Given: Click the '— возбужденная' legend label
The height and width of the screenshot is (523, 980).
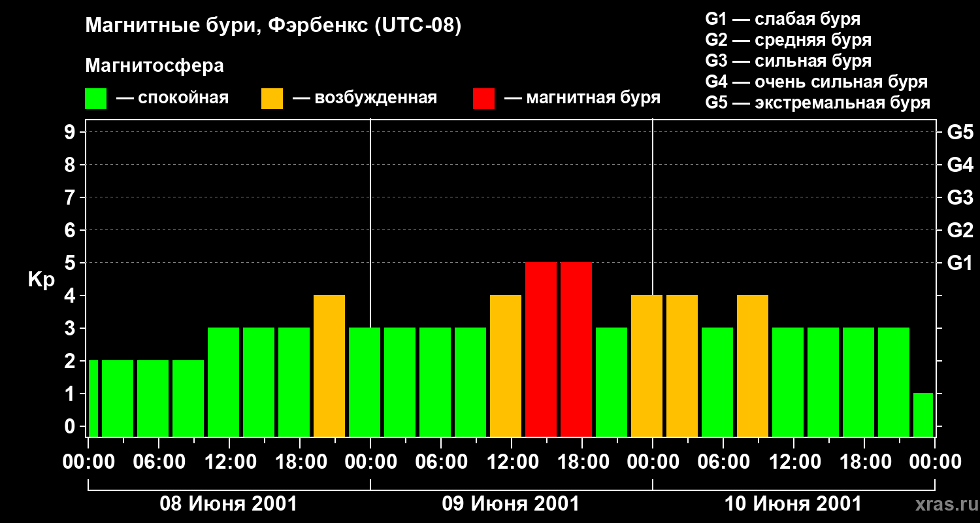Looking at the screenshot, I should [x=365, y=98].
